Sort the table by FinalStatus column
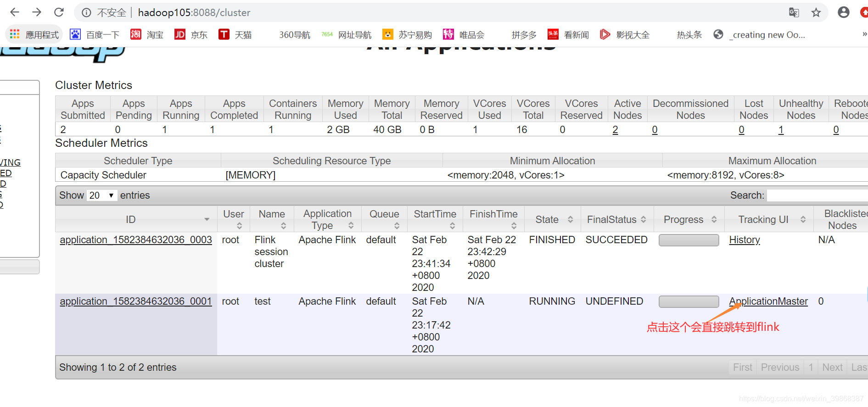This screenshot has width=868, height=407. click(617, 219)
